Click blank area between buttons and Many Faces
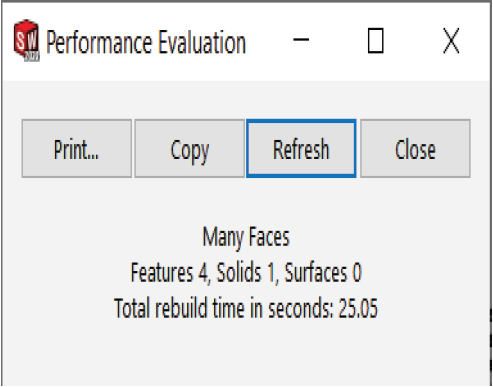493x387 pixels. [246, 202]
